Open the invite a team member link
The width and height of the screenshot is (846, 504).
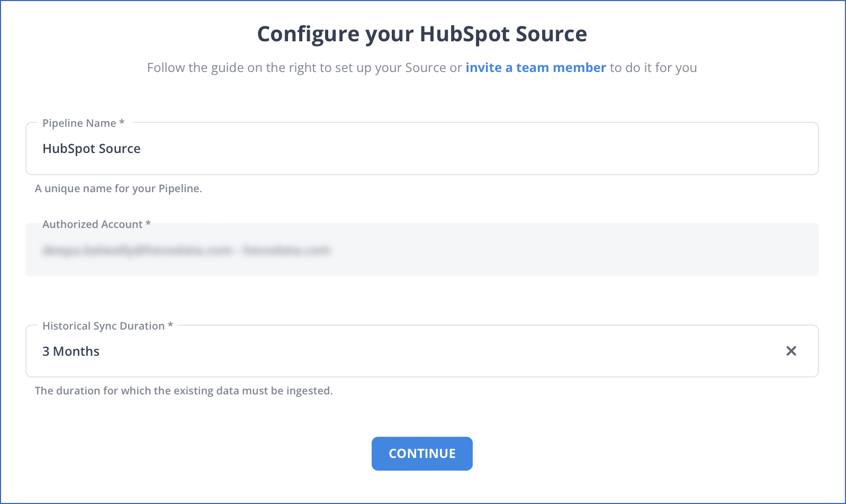click(536, 68)
